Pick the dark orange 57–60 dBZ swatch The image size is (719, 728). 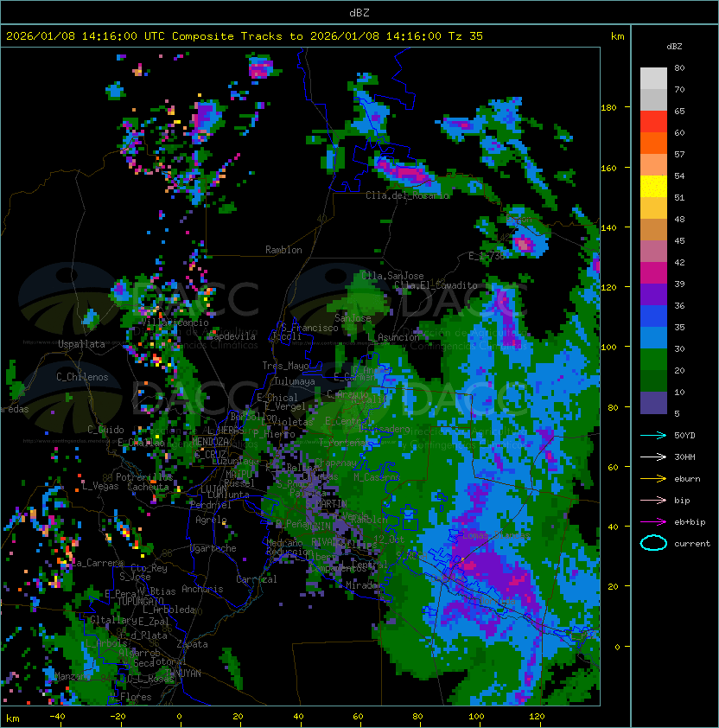click(x=653, y=143)
